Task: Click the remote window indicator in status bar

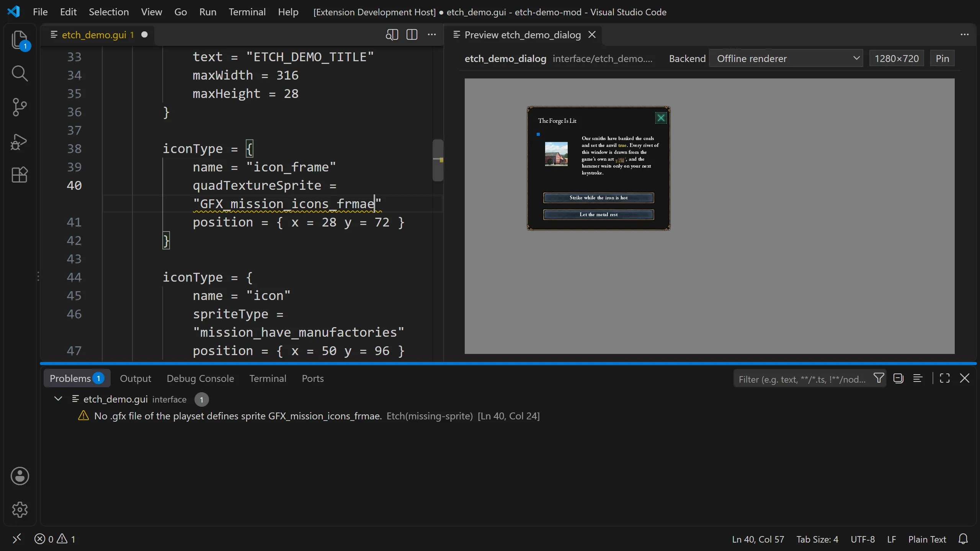Action: pos(17,539)
